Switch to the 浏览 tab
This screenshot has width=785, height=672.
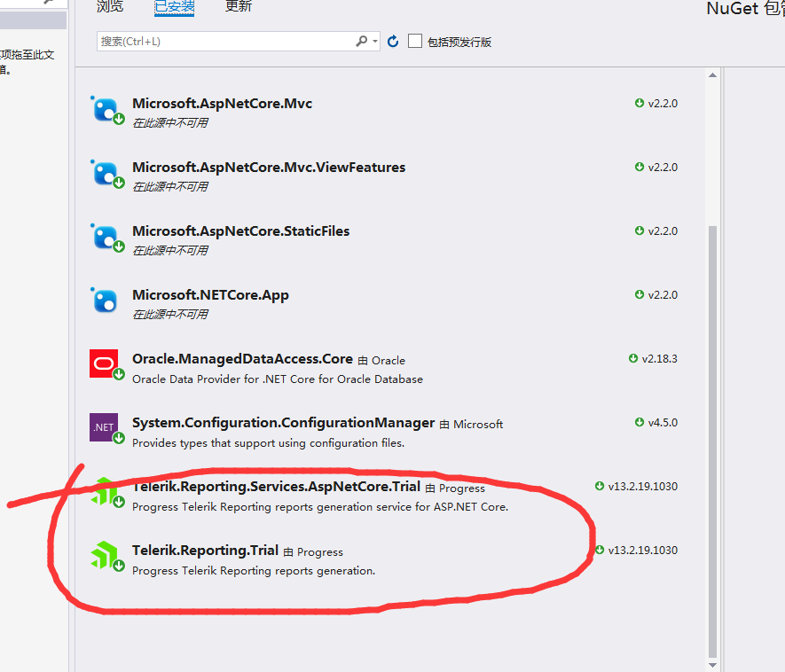(x=110, y=6)
